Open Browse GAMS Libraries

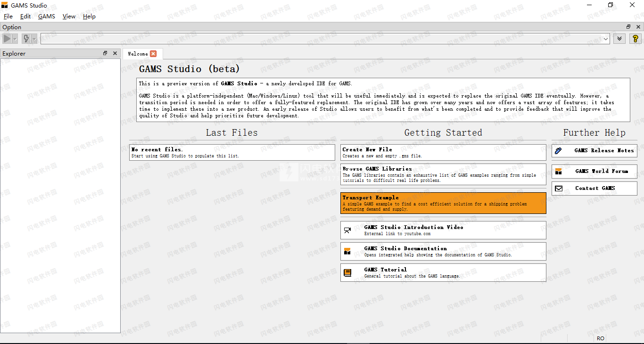(443, 174)
